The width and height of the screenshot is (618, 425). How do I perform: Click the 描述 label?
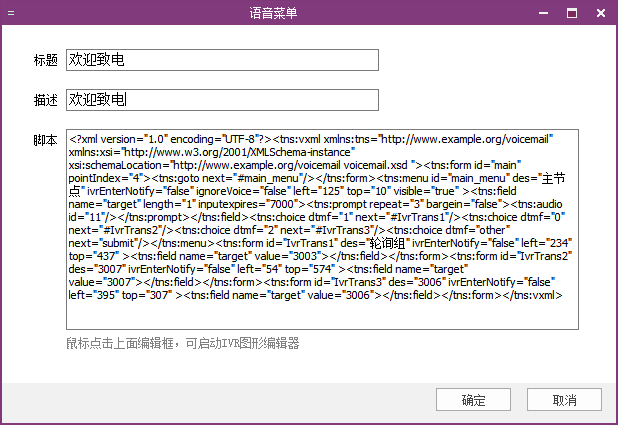pyautogui.click(x=45, y=101)
